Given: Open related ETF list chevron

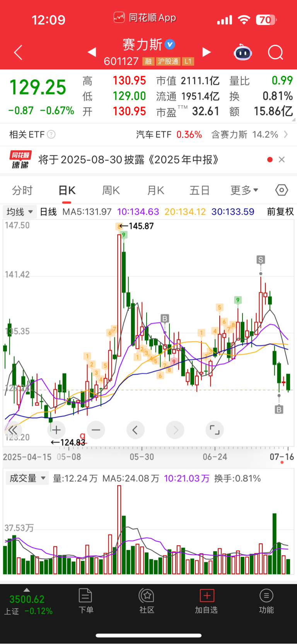Looking at the screenshot, I should [x=286, y=134].
